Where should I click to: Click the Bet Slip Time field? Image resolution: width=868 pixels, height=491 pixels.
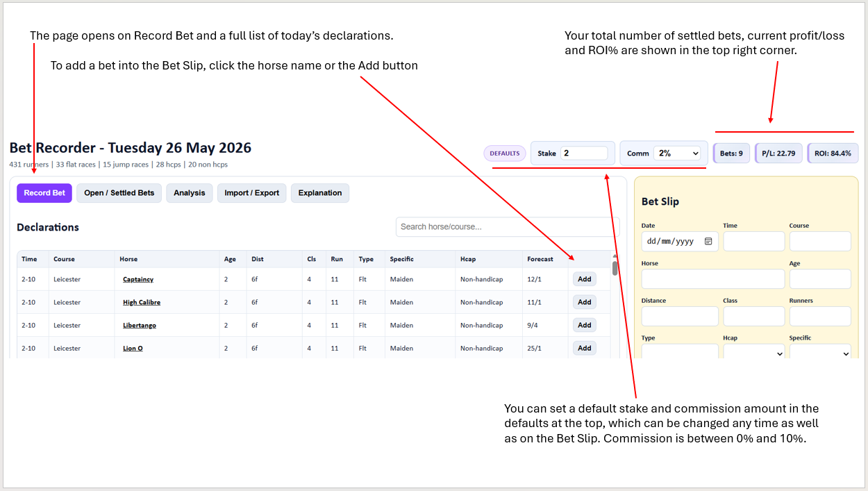tap(754, 242)
